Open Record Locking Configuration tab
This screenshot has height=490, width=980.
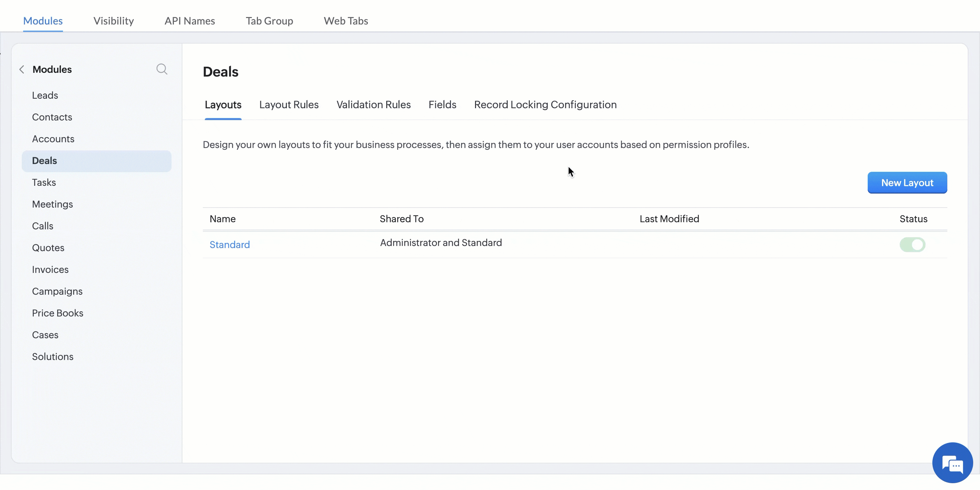coord(545,104)
